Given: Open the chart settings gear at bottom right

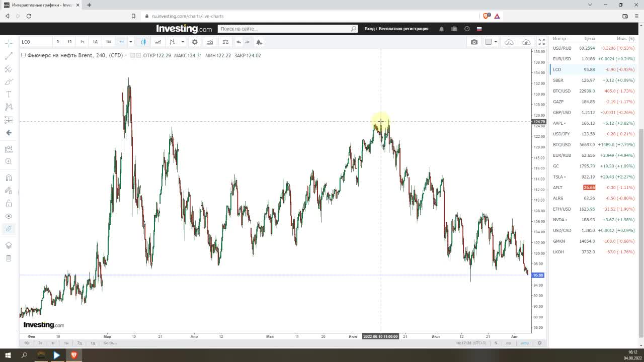Looking at the screenshot, I should tap(539, 343).
